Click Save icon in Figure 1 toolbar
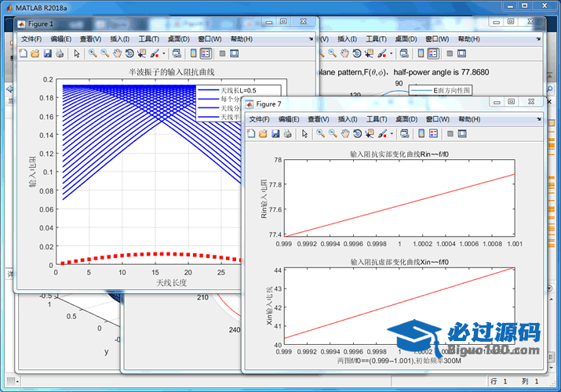 pyautogui.click(x=48, y=53)
